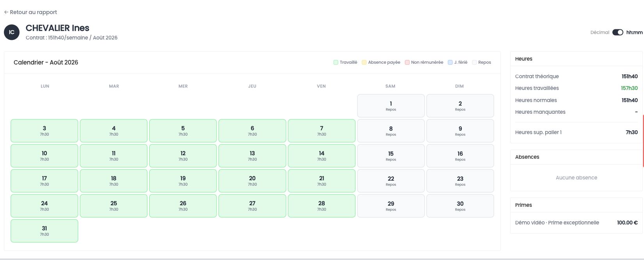Click the LUN weekday column header
644x260 pixels.
tap(45, 86)
